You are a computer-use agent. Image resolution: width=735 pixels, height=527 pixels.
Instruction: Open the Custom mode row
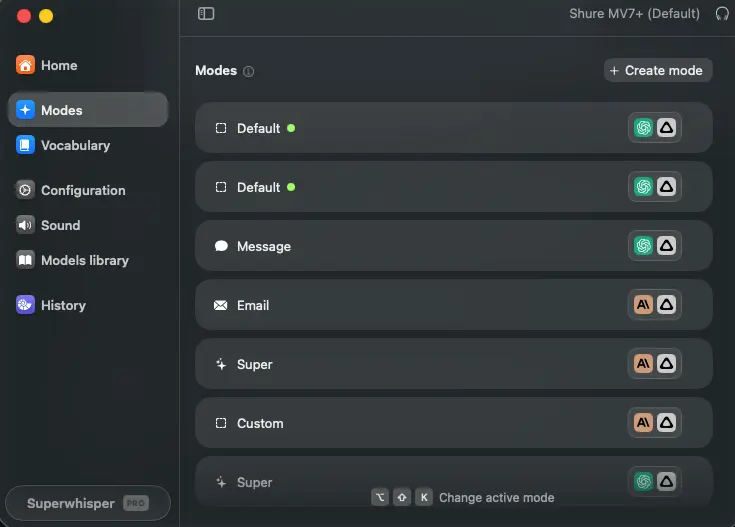(454, 423)
